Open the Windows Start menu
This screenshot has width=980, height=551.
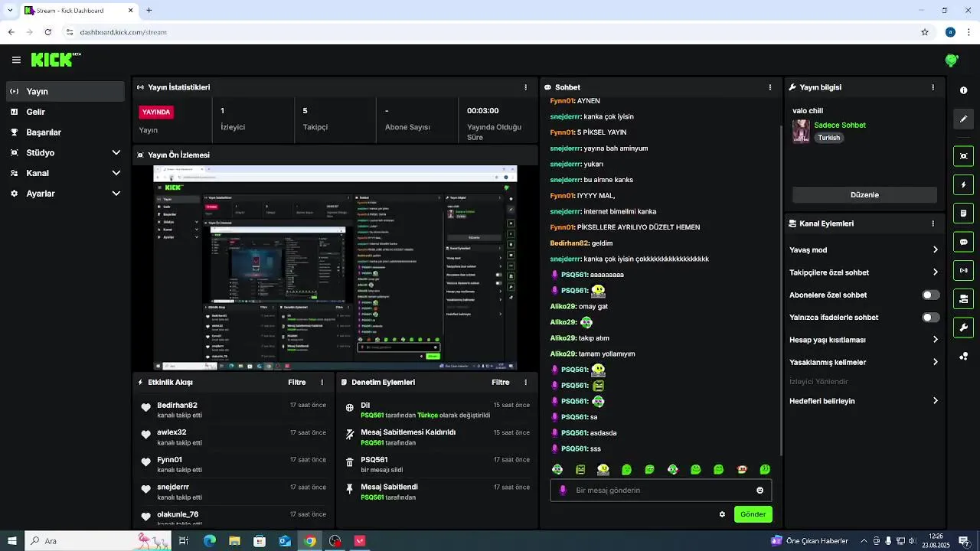(12, 541)
